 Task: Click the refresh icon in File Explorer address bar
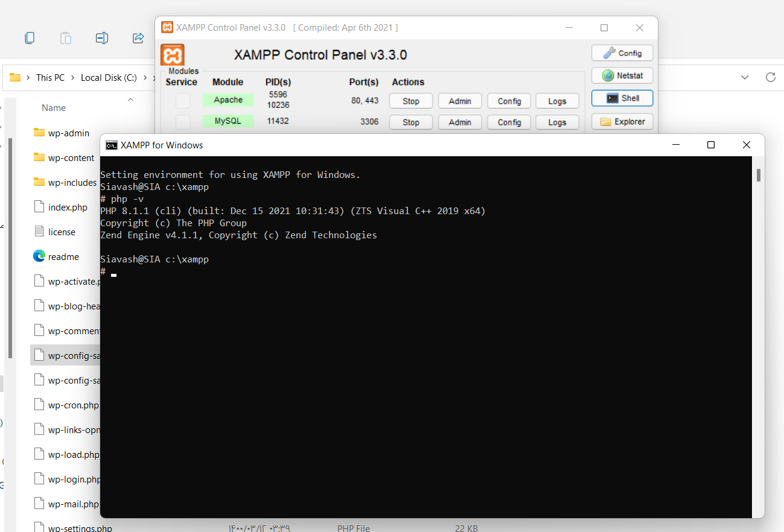[x=770, y=77]
